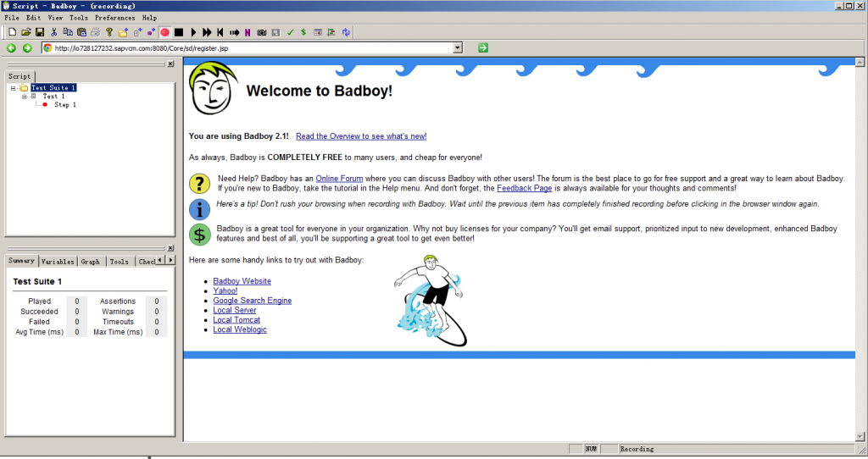Open the 'Read the Overview' link
This screenshot has height=459, width=868.
pos(361,136)
